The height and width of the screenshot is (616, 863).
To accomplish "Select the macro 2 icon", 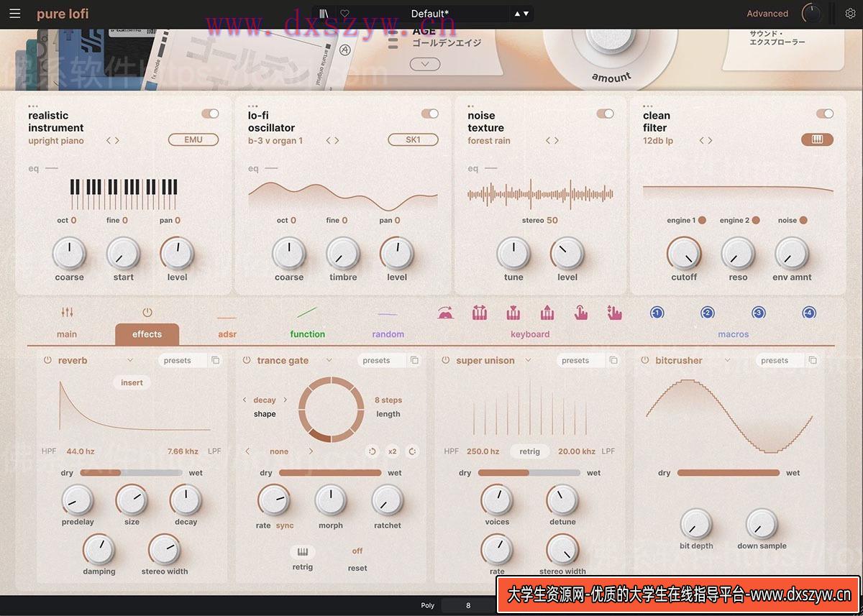I will coord(708,313).
